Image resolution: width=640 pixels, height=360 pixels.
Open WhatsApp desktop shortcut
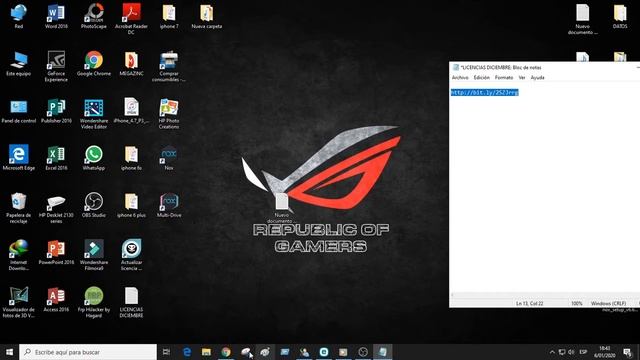(x=94, y=158)
